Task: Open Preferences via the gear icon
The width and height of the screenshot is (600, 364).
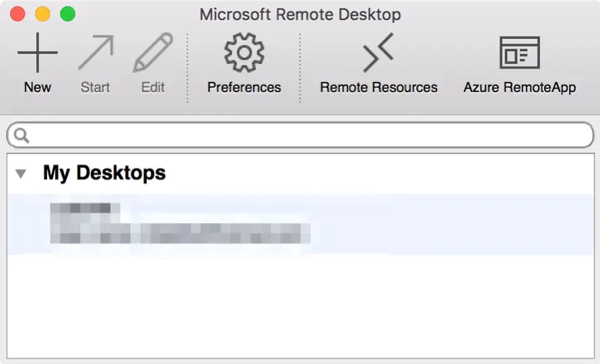Action: click(244, 52)
